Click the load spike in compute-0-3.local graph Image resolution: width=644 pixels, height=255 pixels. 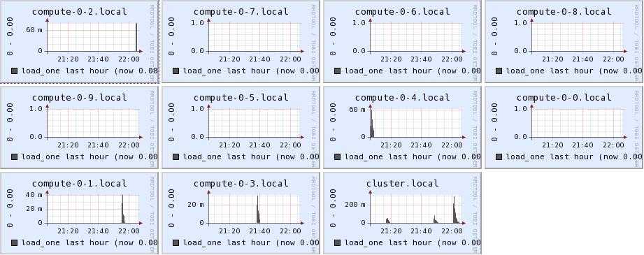pyautogui.click(x=258, y=211)
